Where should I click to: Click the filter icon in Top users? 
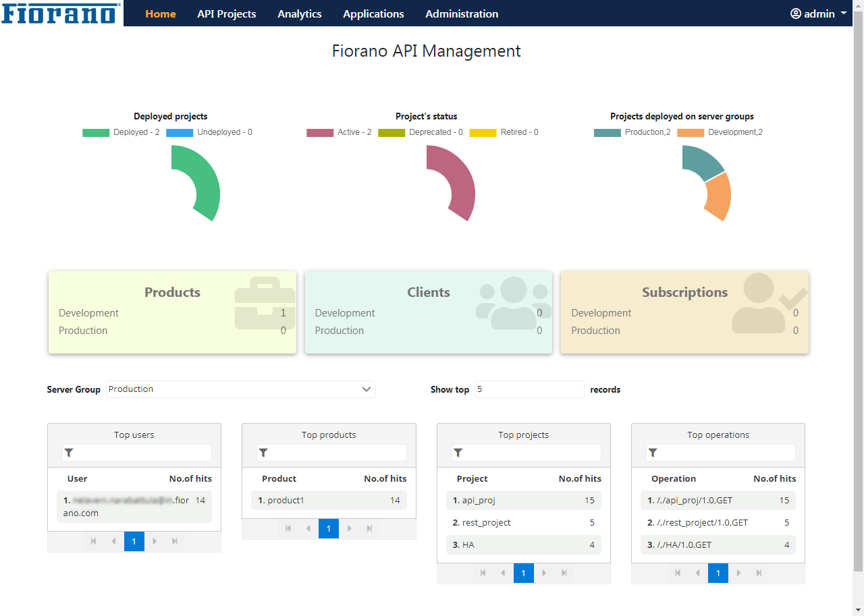click(x=69, y=453)
